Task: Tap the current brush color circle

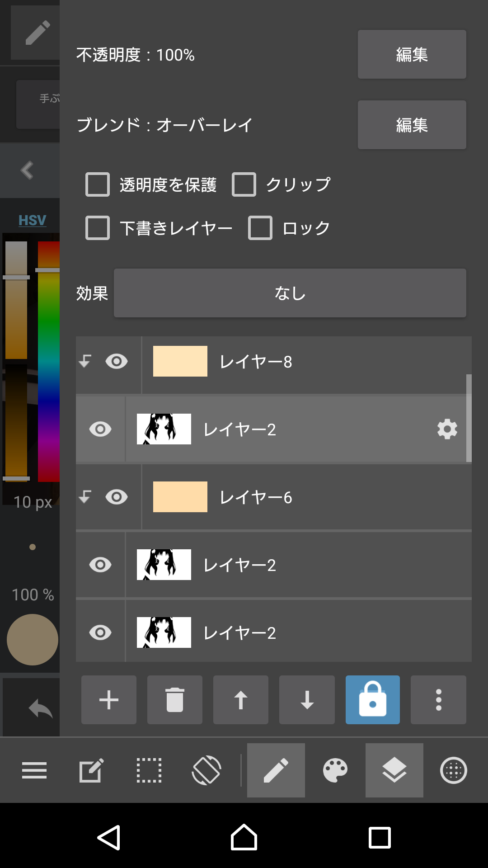Action: (33, 639)
